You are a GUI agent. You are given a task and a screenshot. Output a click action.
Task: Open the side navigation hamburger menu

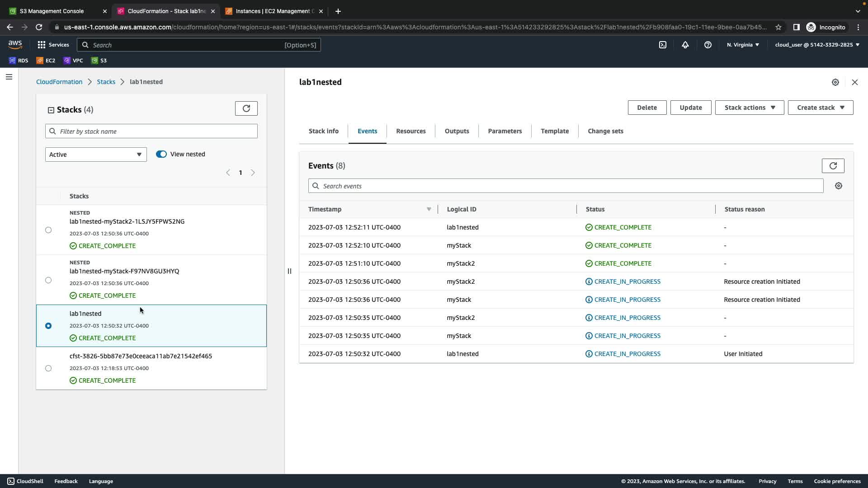[9, 77]
